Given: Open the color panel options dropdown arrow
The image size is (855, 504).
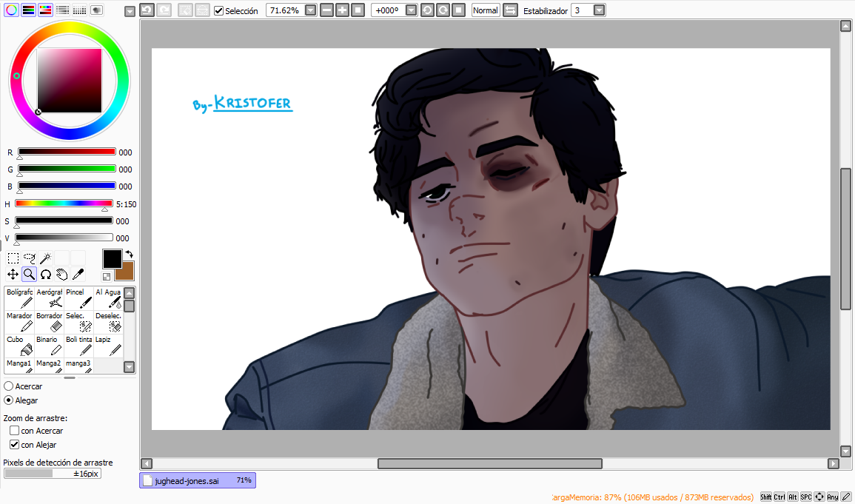Looking at the screenshot, I should click(x=130, y=11).
